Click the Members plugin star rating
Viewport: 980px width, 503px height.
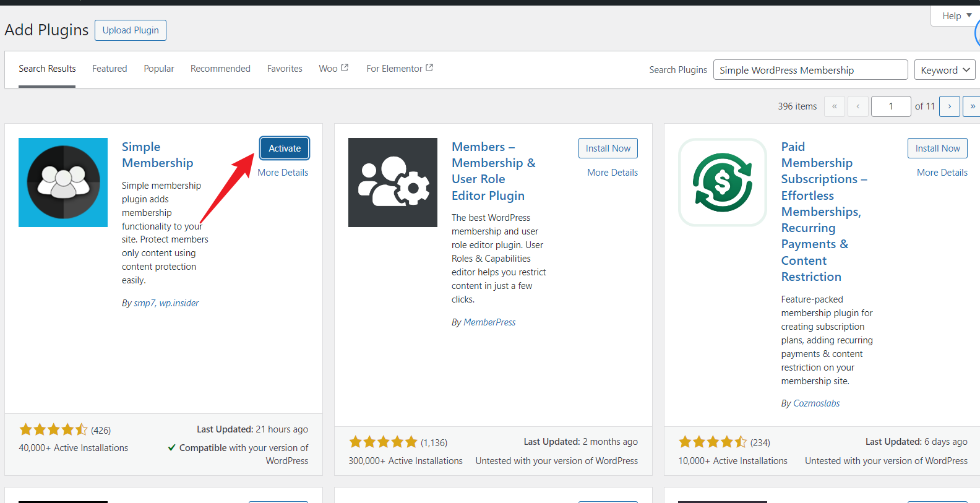point(384,442)
